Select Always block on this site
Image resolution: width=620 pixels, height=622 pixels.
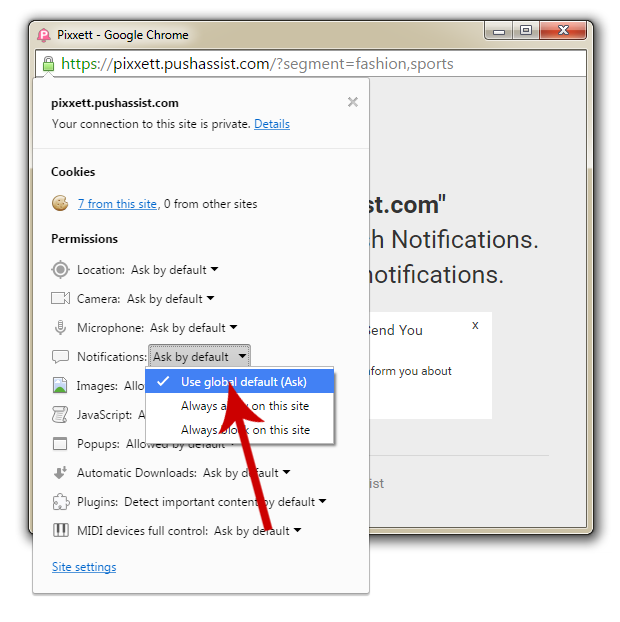point(240,430)
